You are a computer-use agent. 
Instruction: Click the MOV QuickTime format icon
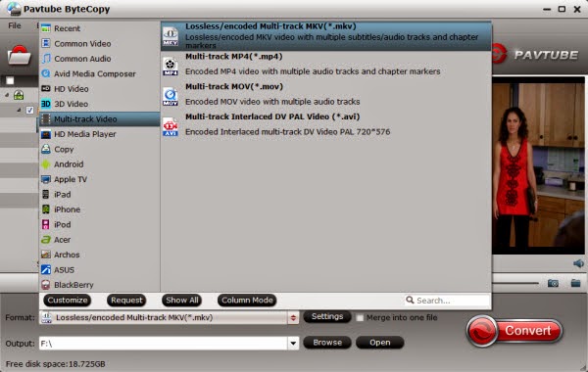coord(171,96)
